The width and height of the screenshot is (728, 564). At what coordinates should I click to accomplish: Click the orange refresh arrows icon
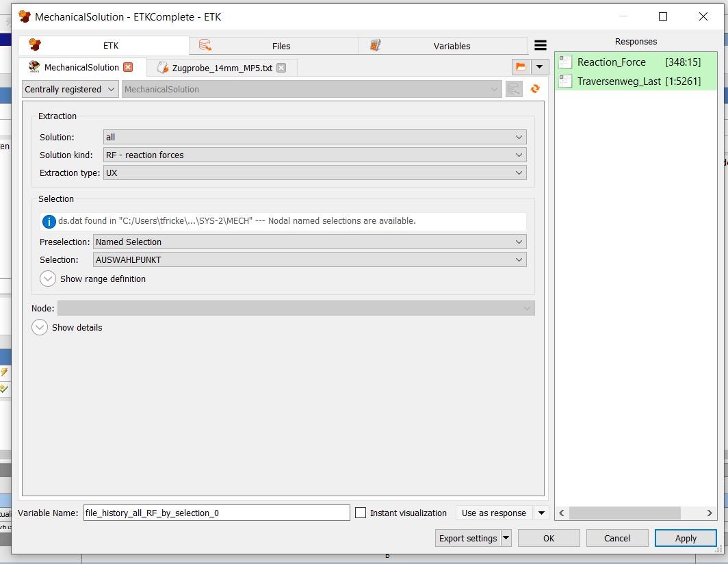pos(535,89)
